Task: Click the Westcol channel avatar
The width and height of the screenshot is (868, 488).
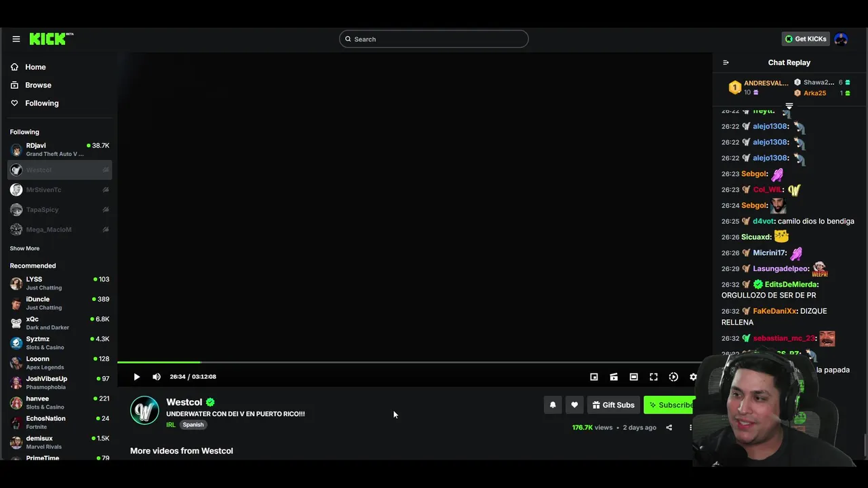Action: [x=144, y=411]
